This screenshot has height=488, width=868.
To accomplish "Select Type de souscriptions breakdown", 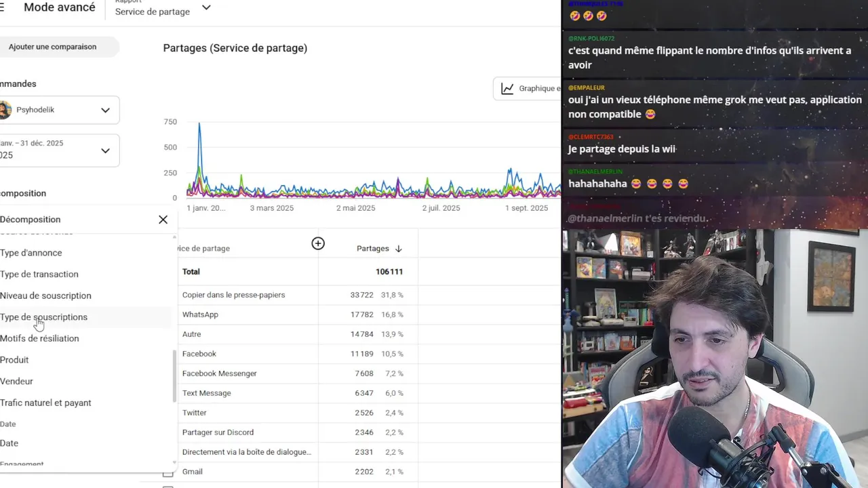I will pyautogui.click(x=44, y=317).
